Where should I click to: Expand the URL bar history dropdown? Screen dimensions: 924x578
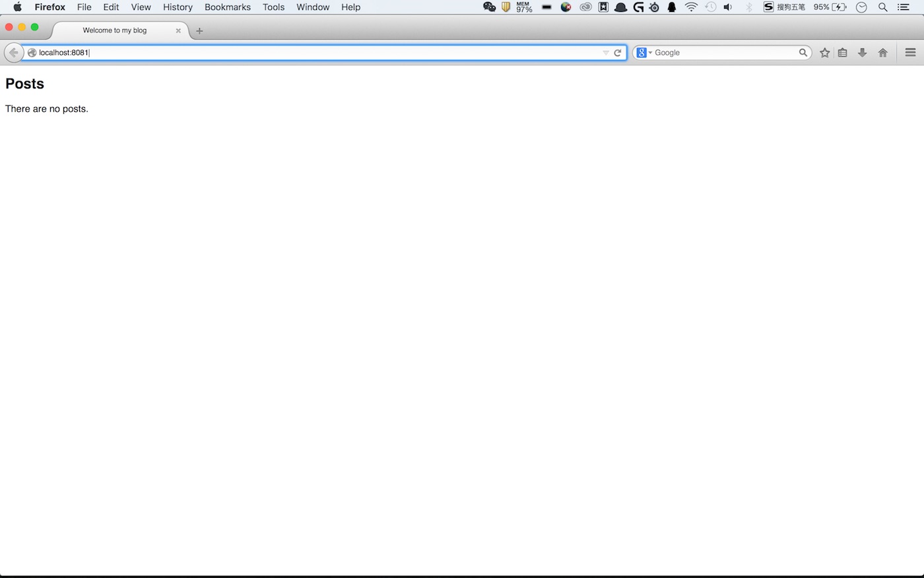[606, 53]
